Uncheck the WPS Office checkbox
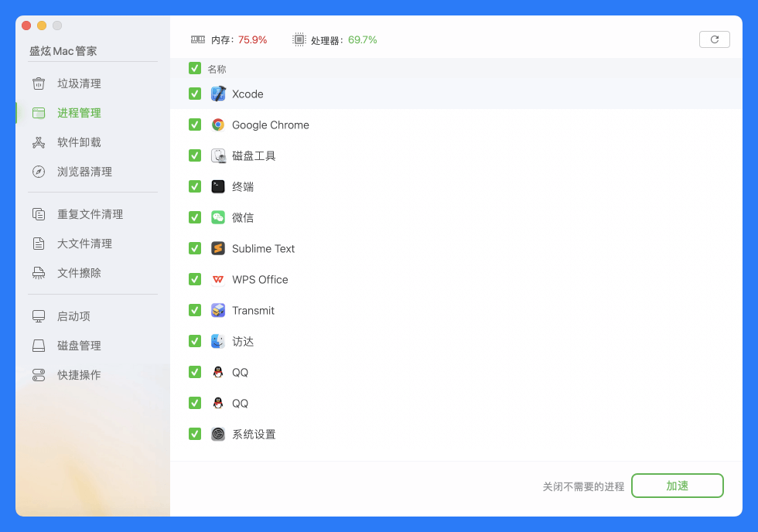The image size is (758, 532). [195, 279]
